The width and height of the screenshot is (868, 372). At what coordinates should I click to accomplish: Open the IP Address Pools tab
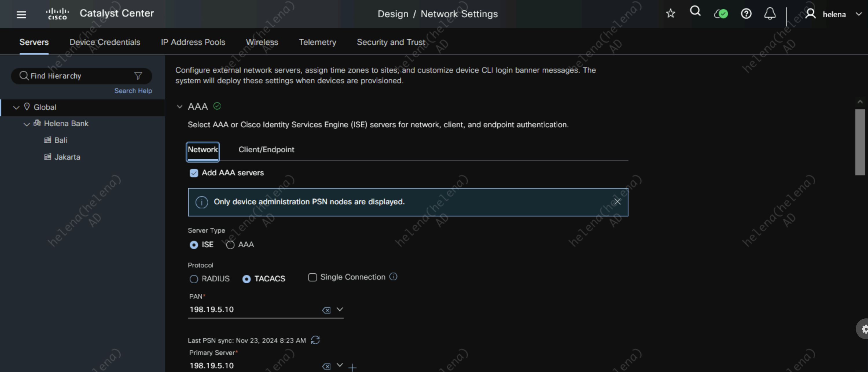(x=193, y=42)
